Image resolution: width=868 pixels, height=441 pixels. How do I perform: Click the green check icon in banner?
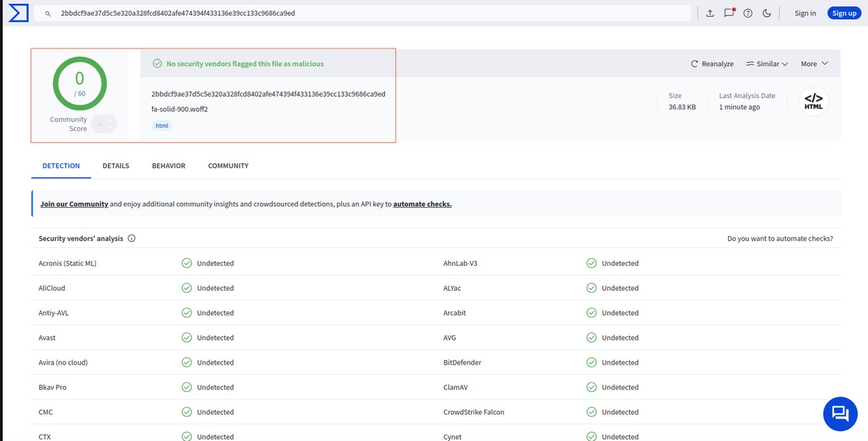click(157, 64)
